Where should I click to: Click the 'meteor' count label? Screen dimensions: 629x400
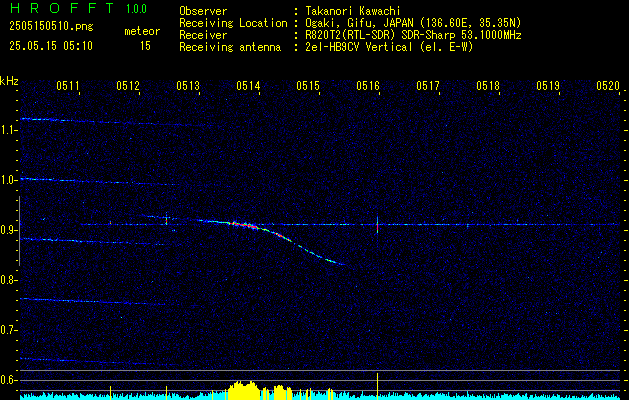pyautogui.click(x=142, y=31)
